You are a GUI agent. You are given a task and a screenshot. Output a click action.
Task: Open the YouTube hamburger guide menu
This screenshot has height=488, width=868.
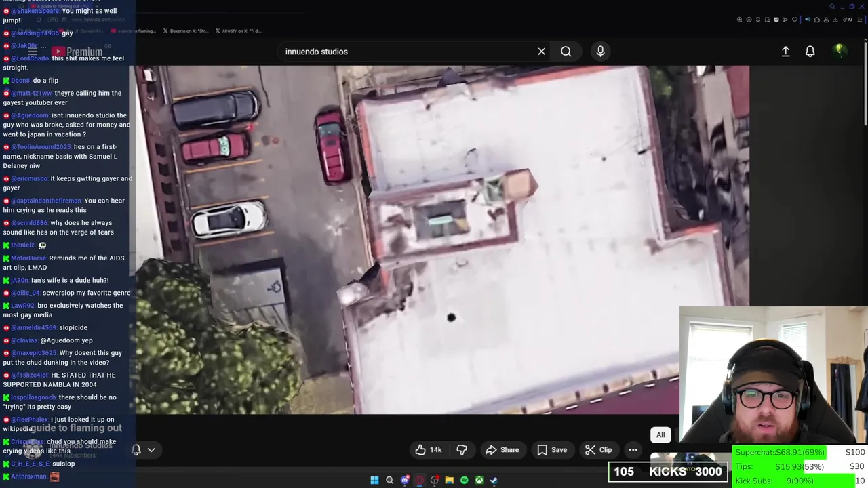(33, 52)
